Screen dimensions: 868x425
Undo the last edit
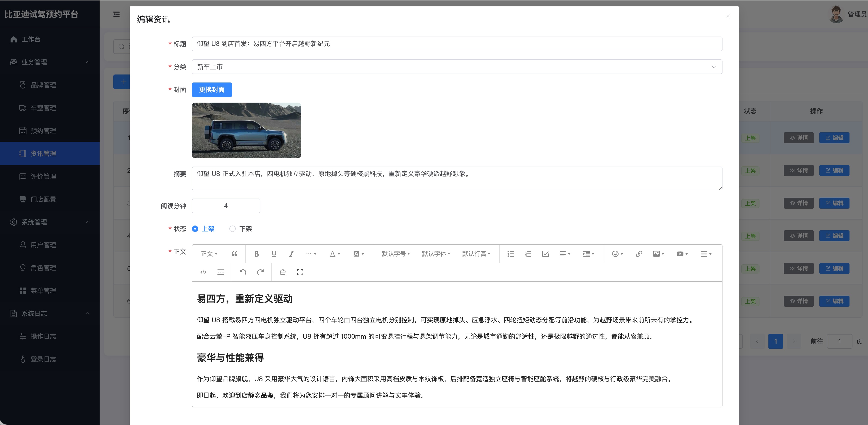[243, 272]
